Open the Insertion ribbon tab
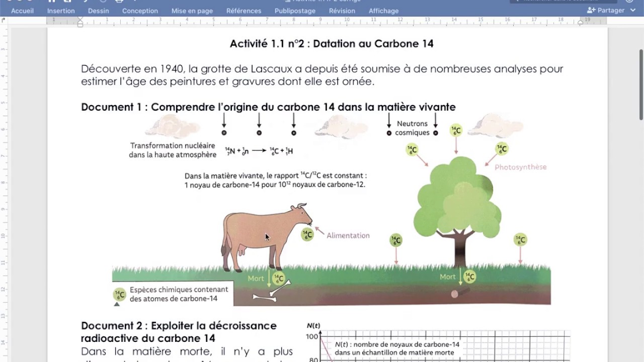The image size is (644, 362). pos(61,11)
